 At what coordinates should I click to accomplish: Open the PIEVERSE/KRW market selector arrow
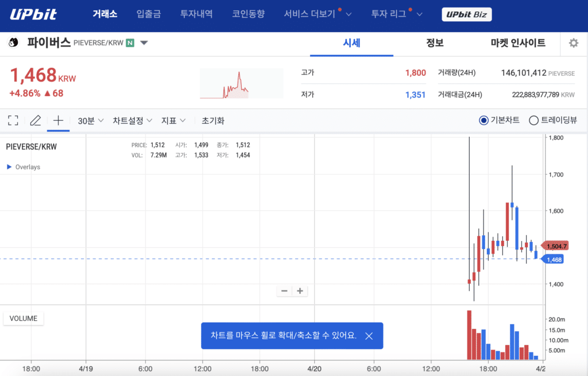144,43
